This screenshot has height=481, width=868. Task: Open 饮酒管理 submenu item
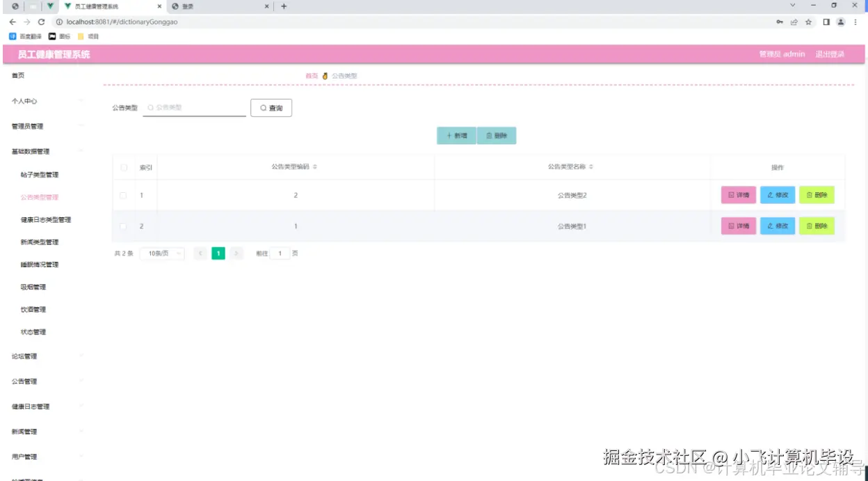coord(33,310)
